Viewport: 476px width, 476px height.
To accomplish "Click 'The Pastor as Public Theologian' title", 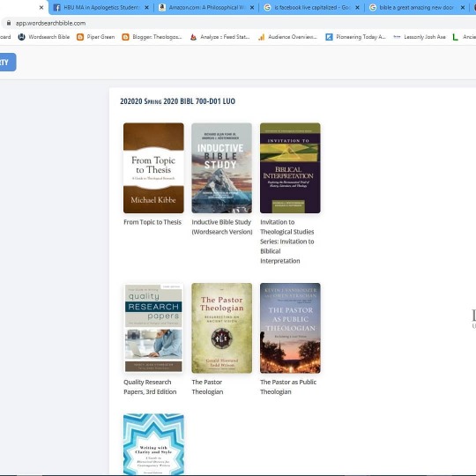I will click(288, 387).
